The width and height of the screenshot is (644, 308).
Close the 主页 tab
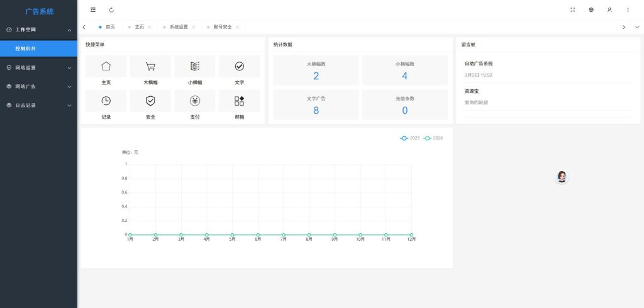coord(150,27)
